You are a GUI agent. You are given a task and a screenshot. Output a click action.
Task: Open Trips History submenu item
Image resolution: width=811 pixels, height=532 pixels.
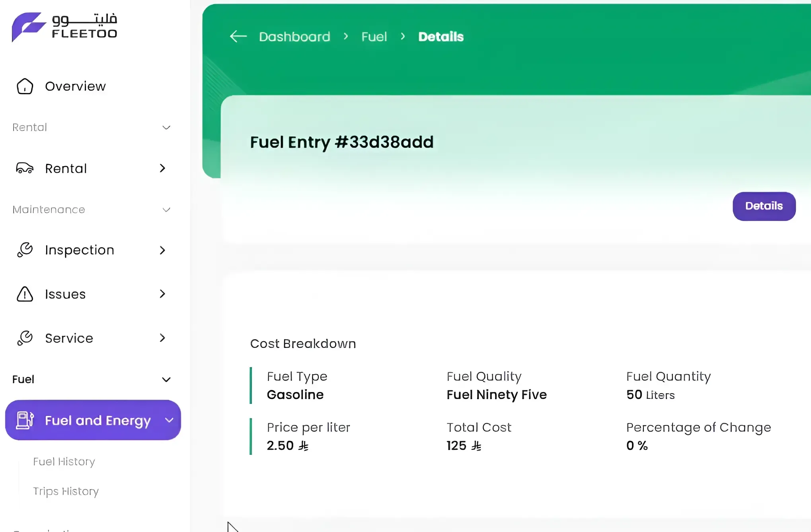[66, 491]
